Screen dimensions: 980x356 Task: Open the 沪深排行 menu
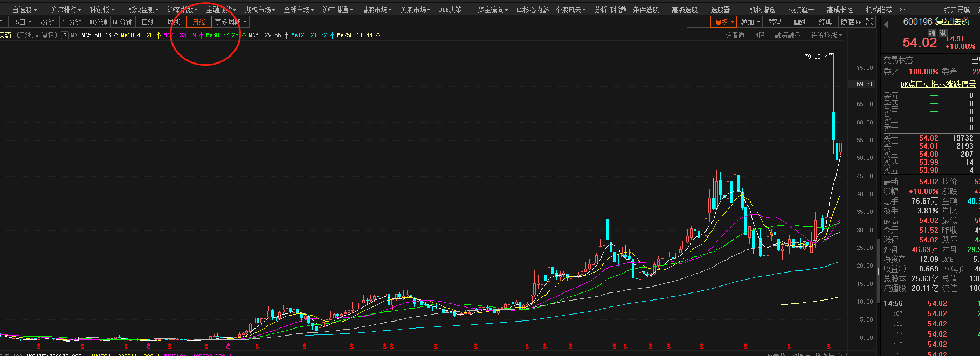coord(66,10)
